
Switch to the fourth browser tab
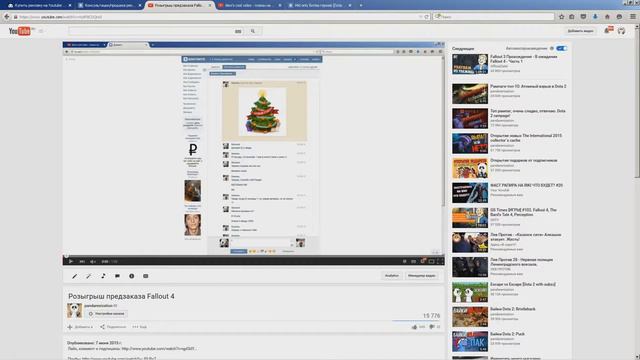coord(249,5)
